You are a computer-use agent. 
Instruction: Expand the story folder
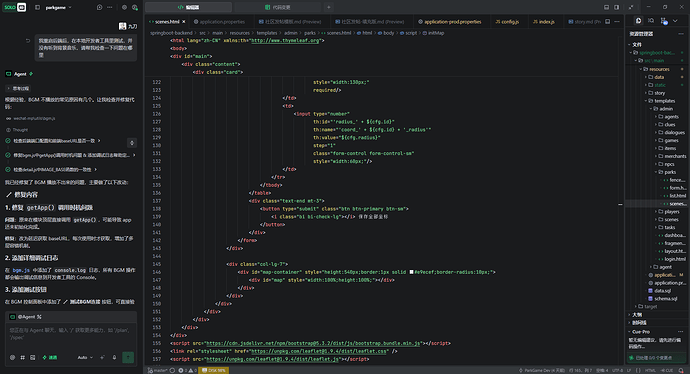pos(657,93)
